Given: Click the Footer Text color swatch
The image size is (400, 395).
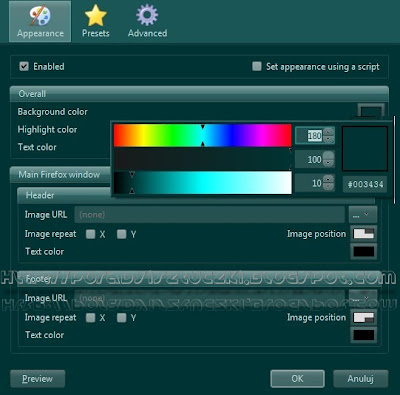Looking at the screenshot, I should 364,335.
